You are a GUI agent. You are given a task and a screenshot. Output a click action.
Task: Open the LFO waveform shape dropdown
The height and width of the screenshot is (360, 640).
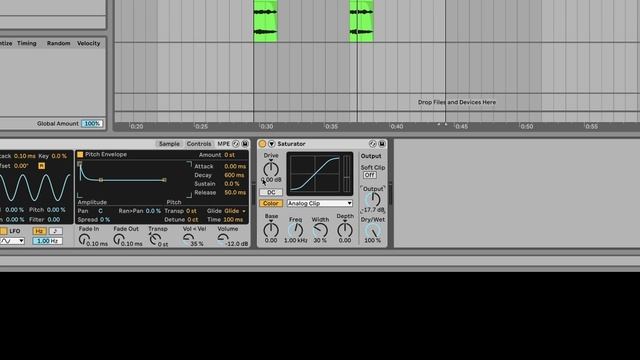(12, 241)
